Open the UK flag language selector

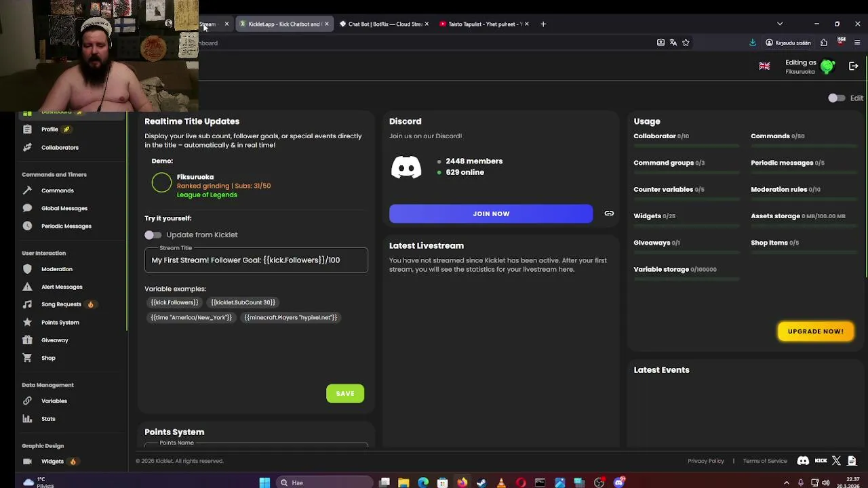(x=764, y=66)
